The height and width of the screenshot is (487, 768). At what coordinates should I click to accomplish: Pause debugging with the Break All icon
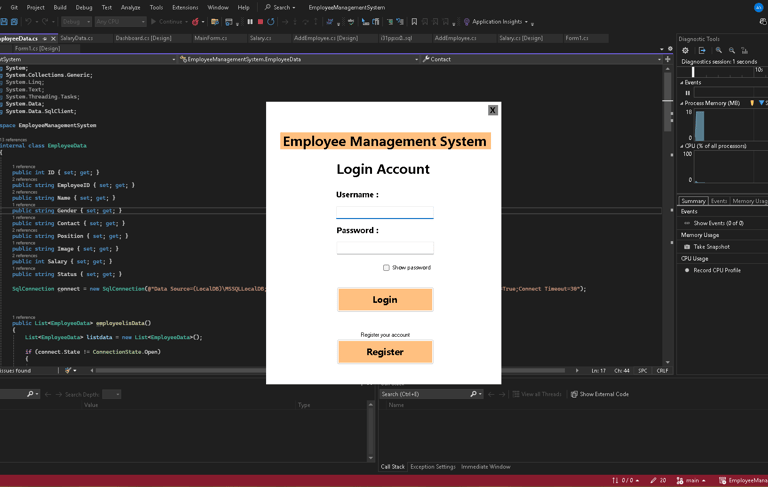coord(250,21)
